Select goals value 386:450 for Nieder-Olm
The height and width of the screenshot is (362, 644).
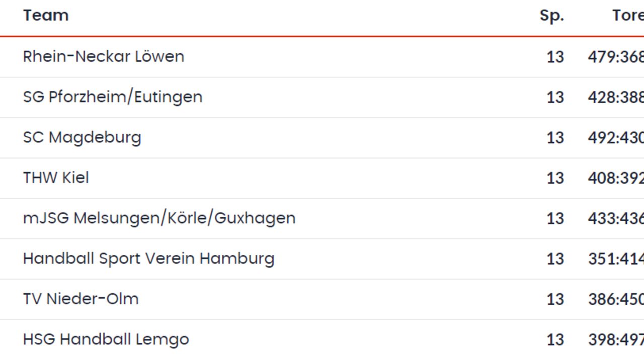click(x=616, y=299)
